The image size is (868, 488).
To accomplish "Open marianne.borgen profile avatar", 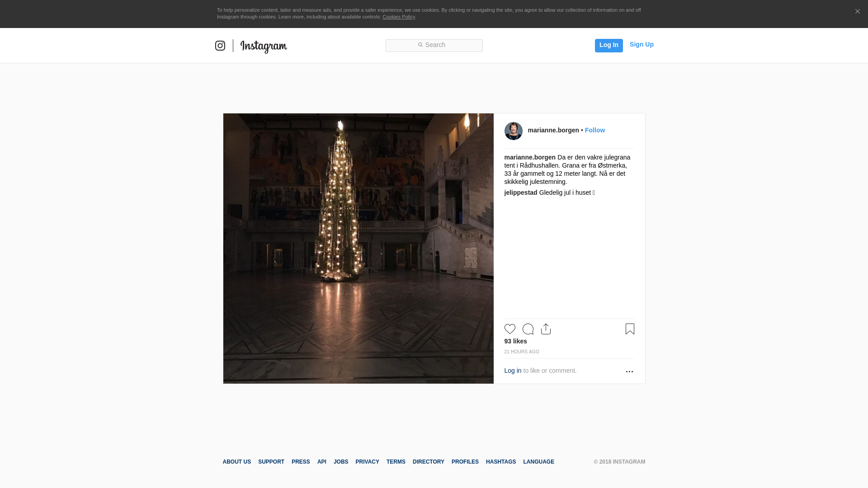I will [513, 131].
